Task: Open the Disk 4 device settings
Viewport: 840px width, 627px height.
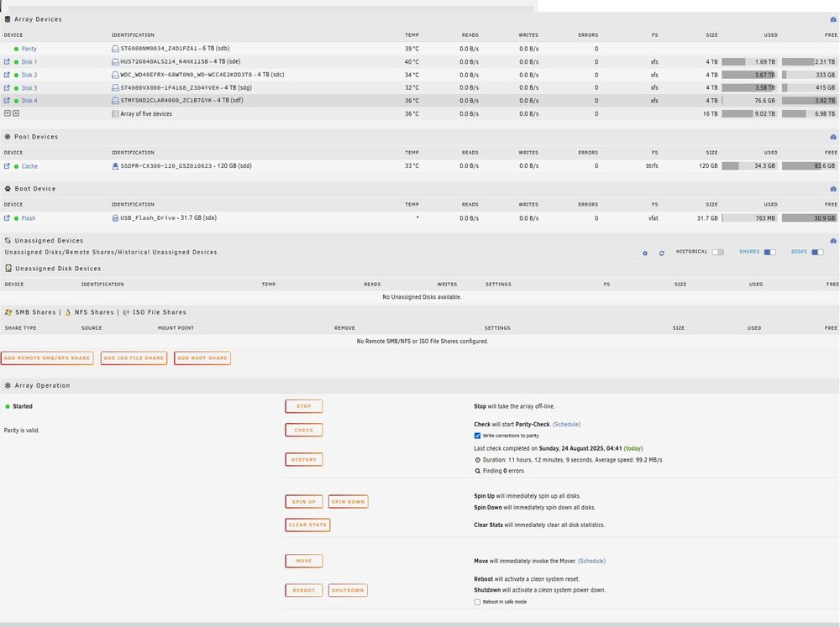Action: (x=29, y=101)
